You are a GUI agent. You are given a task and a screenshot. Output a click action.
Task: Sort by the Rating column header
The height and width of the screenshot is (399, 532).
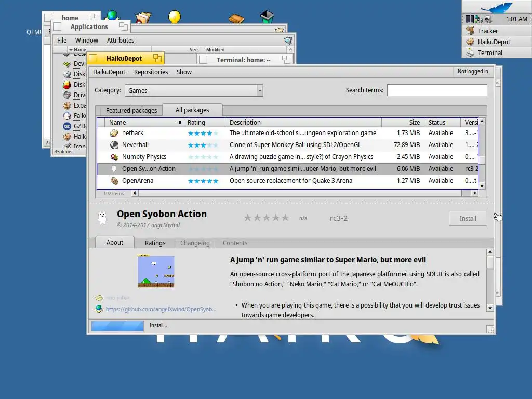(204, 123)
